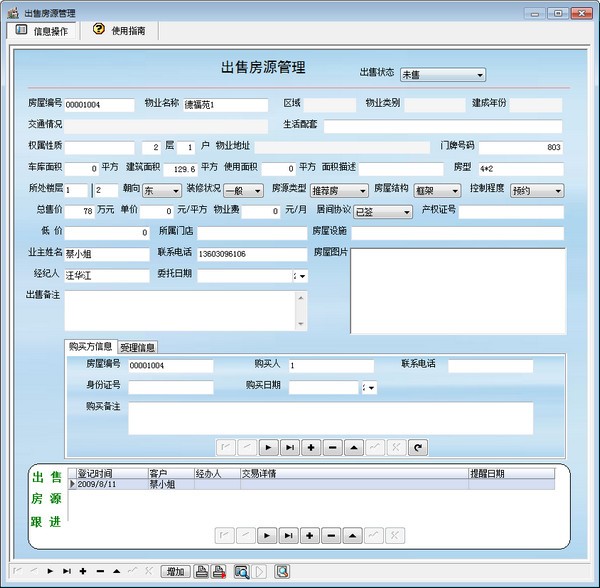
Task: Switch to the 受理信息 tab
Action: [138, 347]
